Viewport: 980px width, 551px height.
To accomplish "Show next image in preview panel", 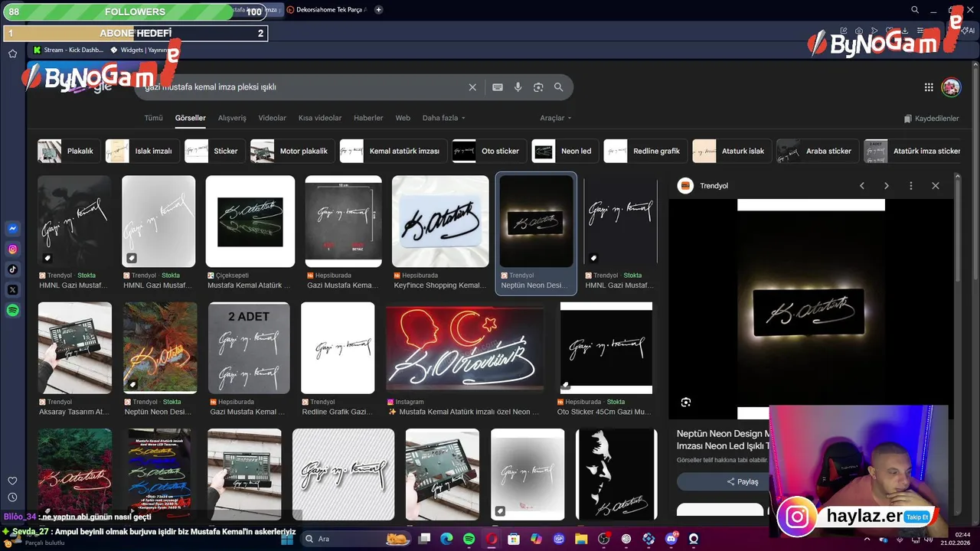I will [887, 186].
